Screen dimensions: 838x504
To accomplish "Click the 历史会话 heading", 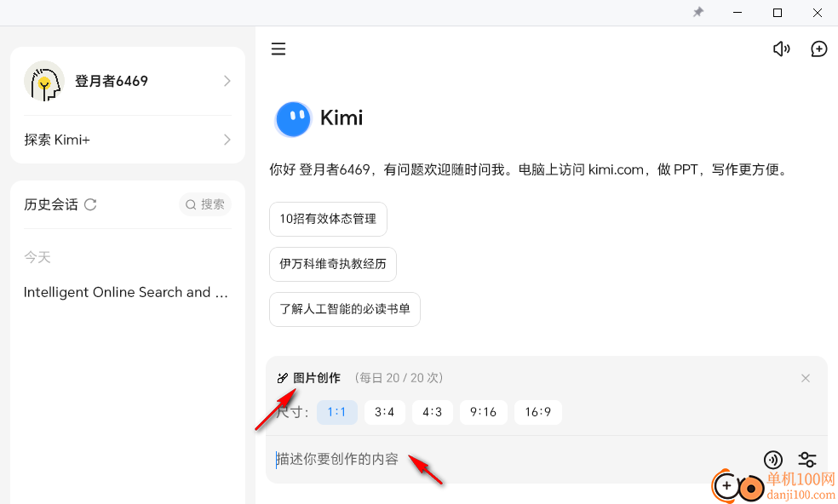I will 51,204.
